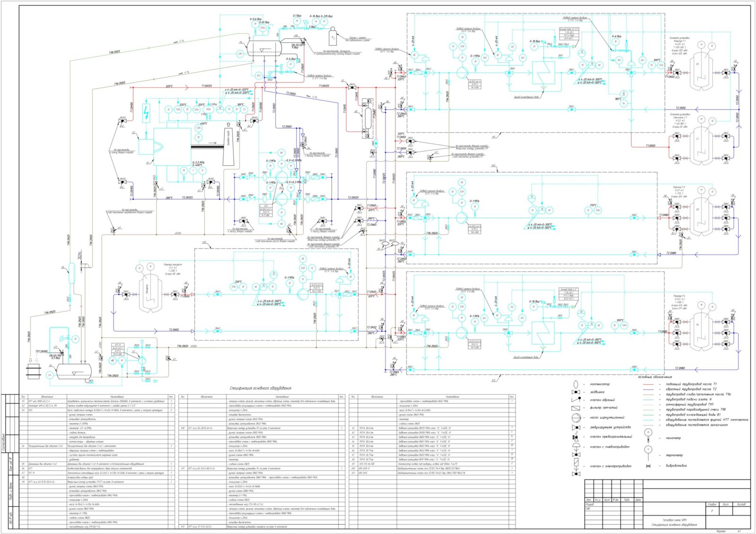Click the T98 steam-air mixture line sample
The image size is (756, 534).
pos(648,410)
